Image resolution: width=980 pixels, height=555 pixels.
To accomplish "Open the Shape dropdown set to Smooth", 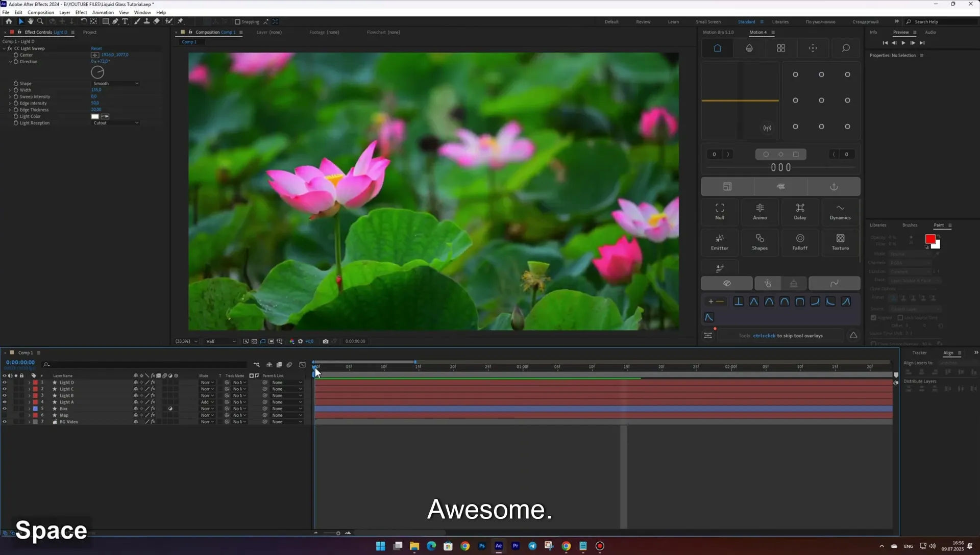I will pyautogui.click(x=115, y=84).
